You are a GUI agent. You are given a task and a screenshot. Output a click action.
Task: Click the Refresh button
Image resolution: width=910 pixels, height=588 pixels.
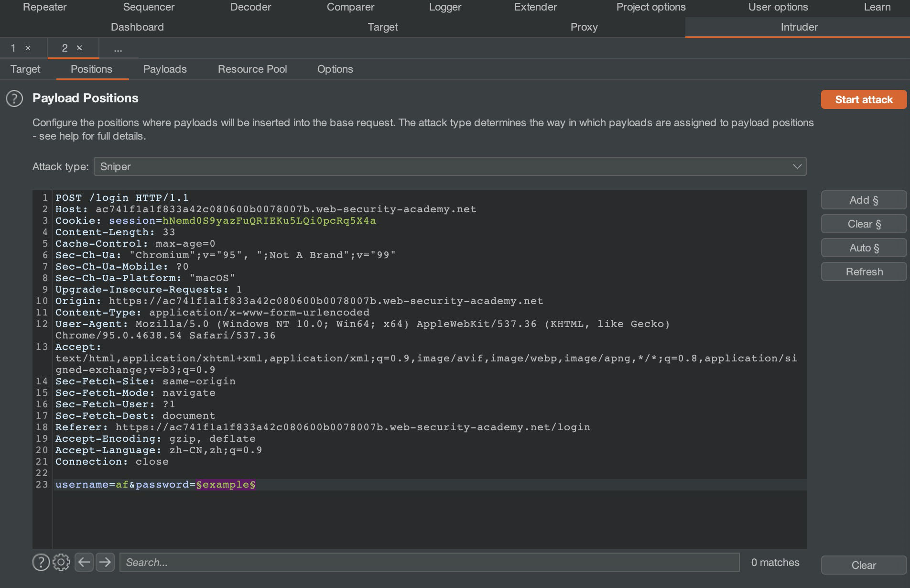[x=864, y=272]
